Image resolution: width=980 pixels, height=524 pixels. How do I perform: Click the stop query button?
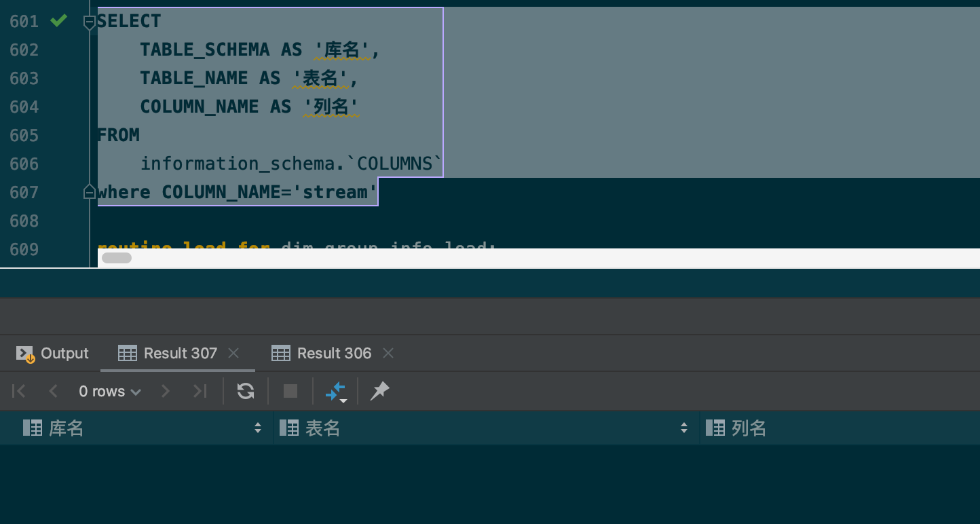coord(290,391)
